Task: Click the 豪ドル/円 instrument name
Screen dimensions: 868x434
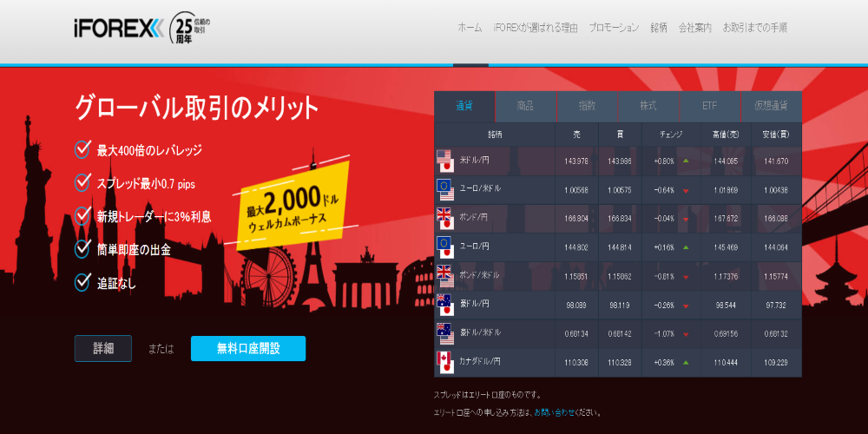Action: [x=475, y=303]
